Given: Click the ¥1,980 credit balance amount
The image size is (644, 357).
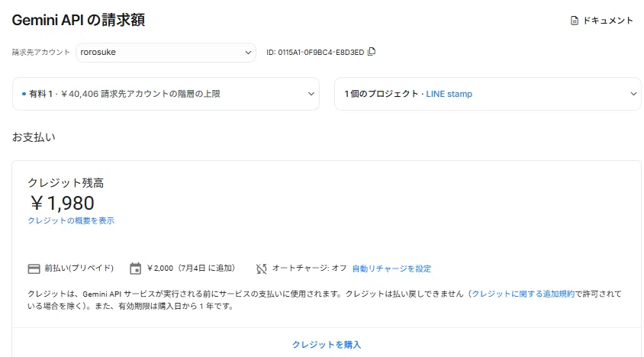Looking at the screenshot, I should [x=62, y=203].
